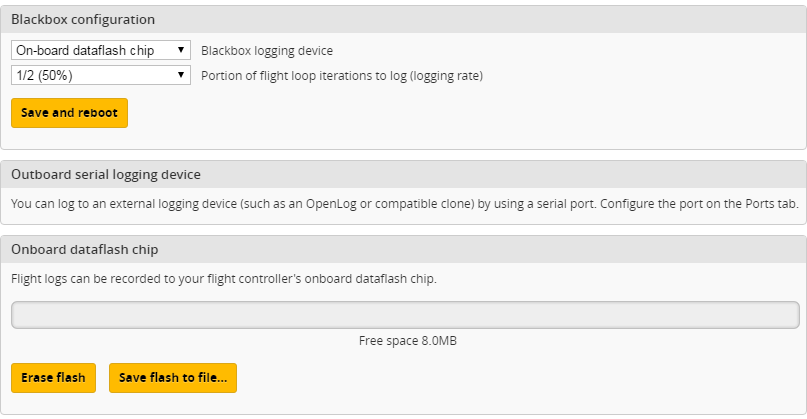
Task: Click arrow on On-board dataflash chip selector
Action: click(x=181, y=50)
